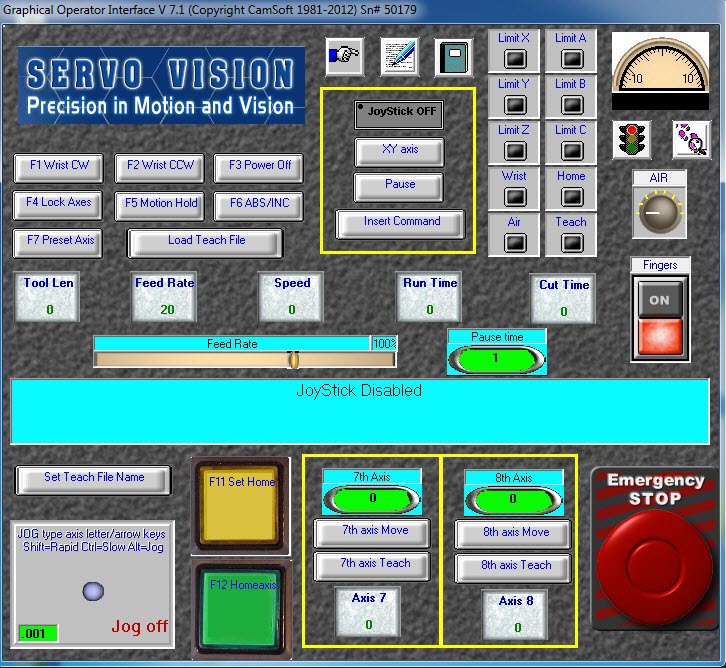This screenshot has height=668, width=726.
Task: Click the Pause time green value field
Action: [x=497, y=359]
